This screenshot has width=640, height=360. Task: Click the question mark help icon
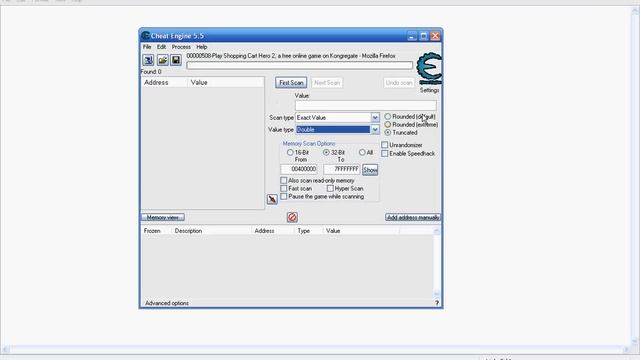pyautogui.click(x=437, y=303)
